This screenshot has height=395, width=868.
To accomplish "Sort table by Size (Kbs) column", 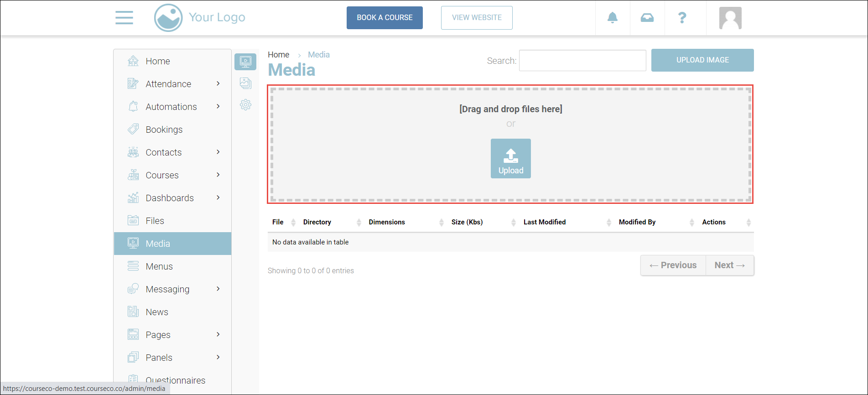I will coord(467,222).
